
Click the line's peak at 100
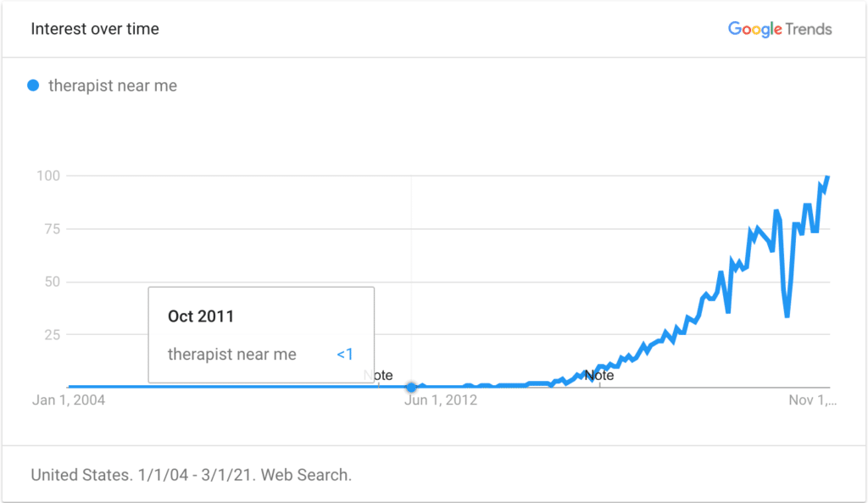[x=827, y=178]
